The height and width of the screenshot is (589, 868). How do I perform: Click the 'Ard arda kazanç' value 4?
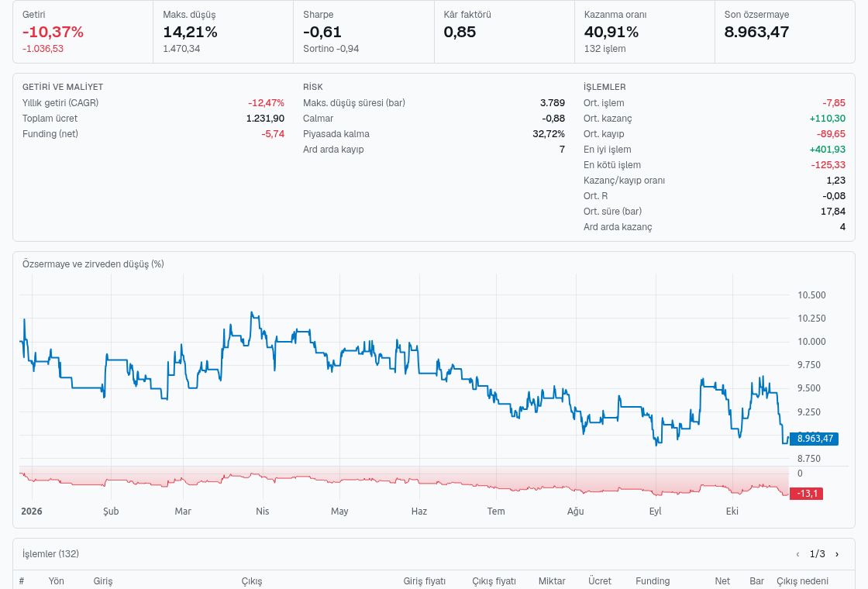(842, 227)
